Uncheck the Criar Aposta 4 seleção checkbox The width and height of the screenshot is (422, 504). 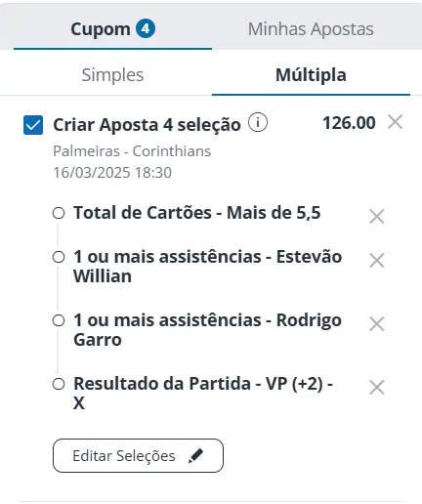[33, 125]
